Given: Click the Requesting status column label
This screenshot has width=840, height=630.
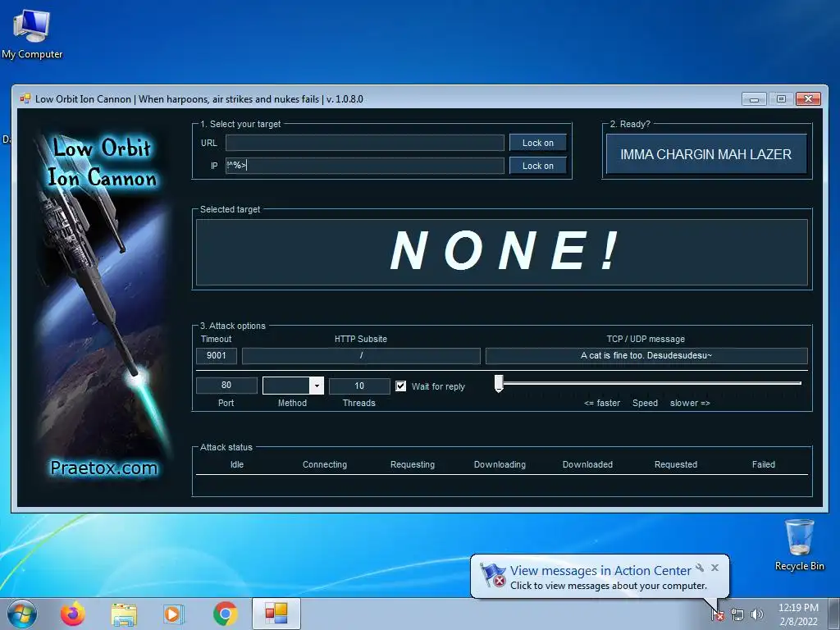Looking at the screenshot, I should tap(413, 464).
